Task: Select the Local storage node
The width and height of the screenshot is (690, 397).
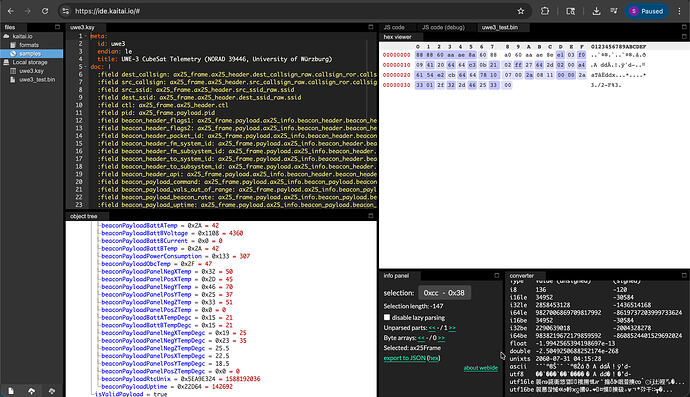Action: [29, 62]
